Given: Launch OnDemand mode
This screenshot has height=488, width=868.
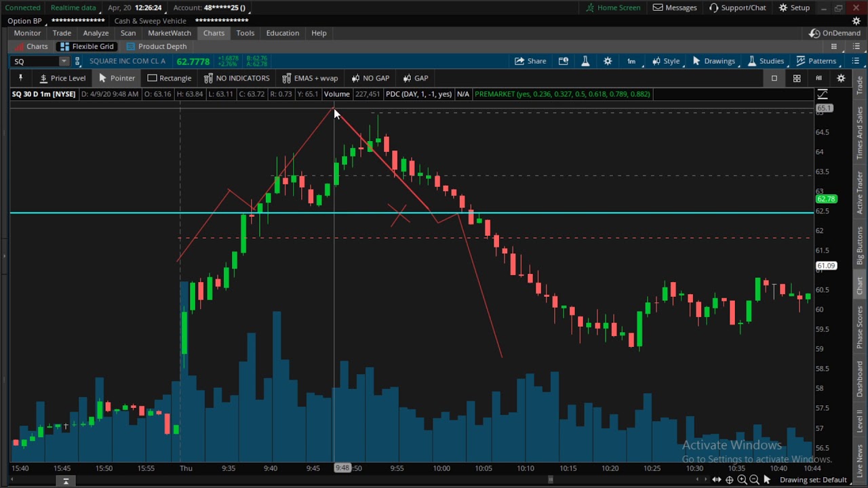Looking at the screenshot, I should tap(835, 33).
